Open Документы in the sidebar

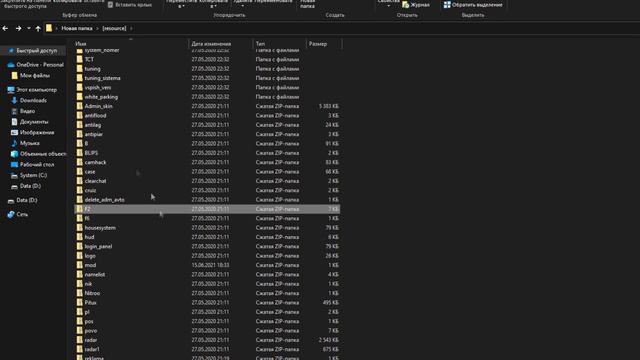(30, 122)
